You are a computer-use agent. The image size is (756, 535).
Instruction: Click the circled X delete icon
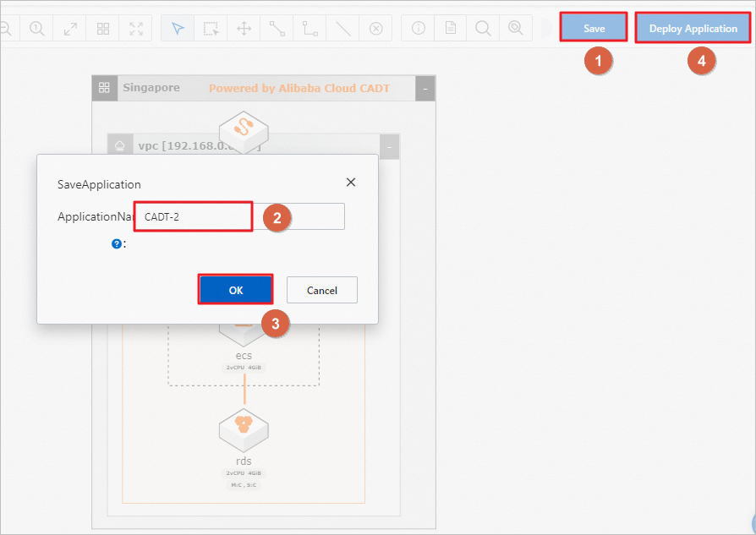376,29
